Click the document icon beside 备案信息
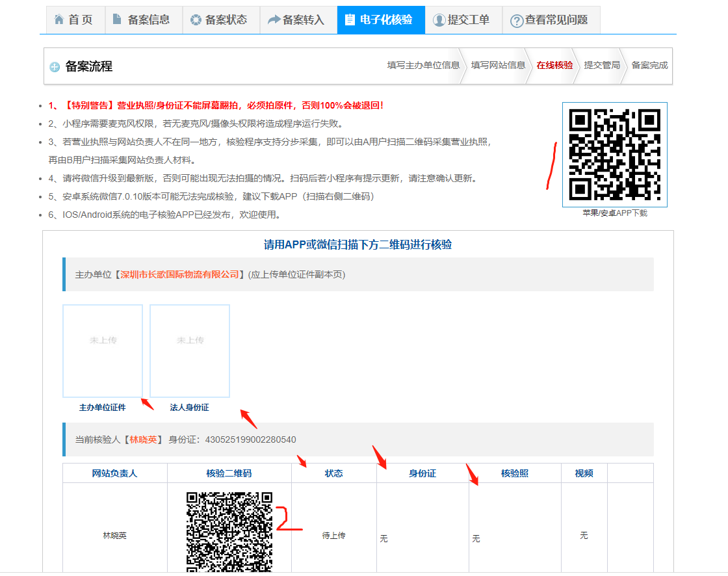This screenshot has height=576, width=728. point(117,20)
